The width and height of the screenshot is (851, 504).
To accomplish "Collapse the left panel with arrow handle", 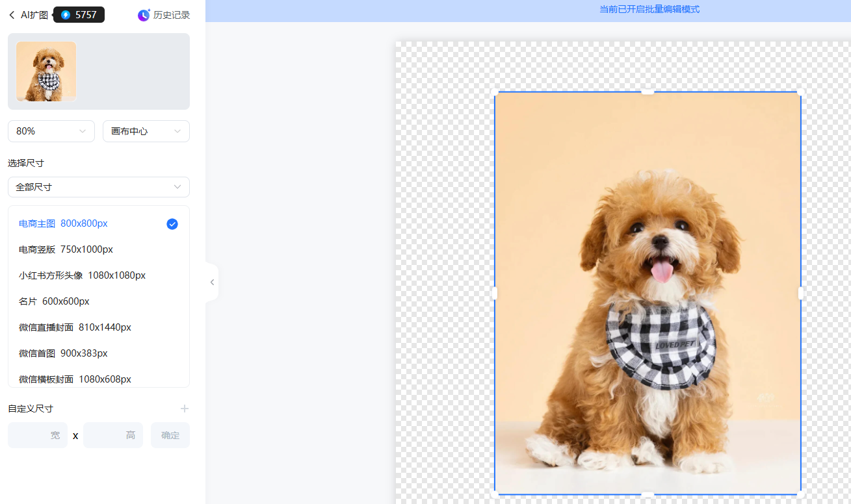I will (x=212, y=282).
